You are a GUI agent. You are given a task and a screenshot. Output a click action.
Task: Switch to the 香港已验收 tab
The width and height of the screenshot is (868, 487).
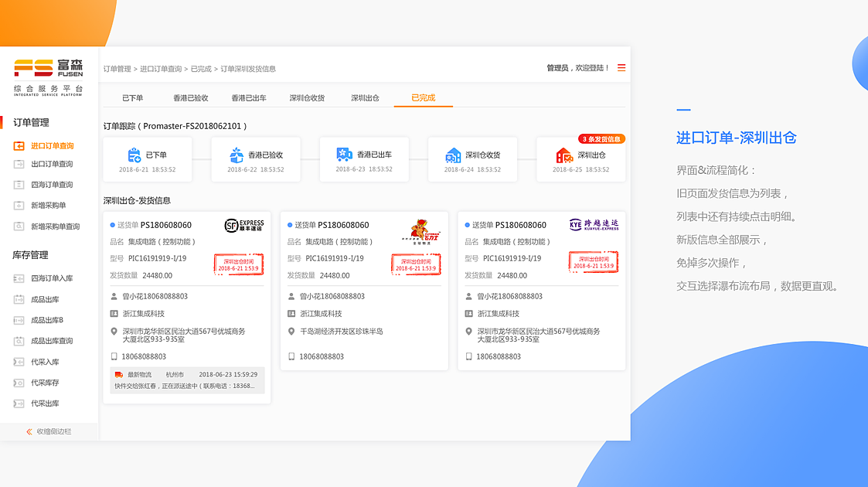(190, 98)
